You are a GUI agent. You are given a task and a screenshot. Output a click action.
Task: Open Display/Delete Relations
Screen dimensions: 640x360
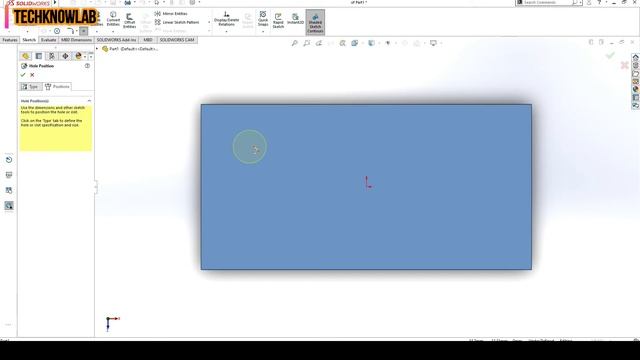coord(227,19)
